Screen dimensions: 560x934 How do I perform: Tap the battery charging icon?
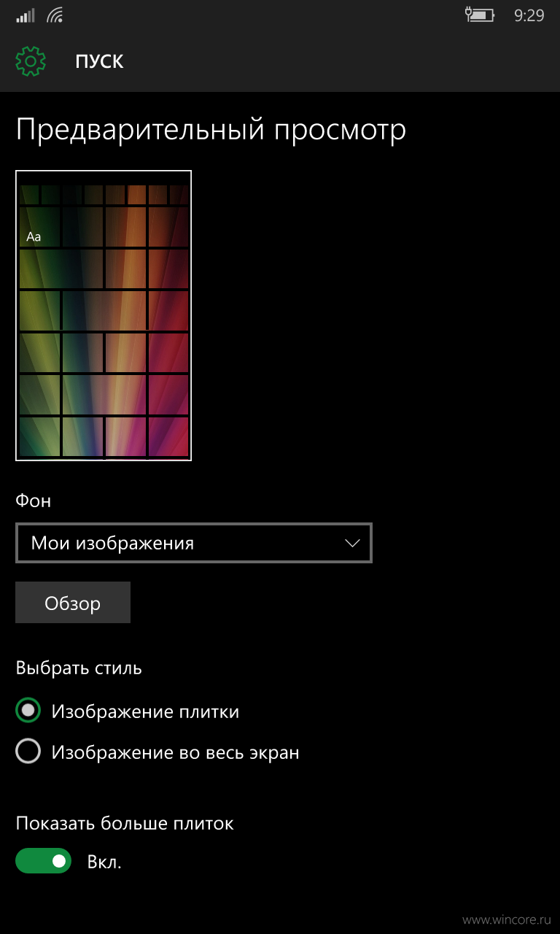pos(479,15)
